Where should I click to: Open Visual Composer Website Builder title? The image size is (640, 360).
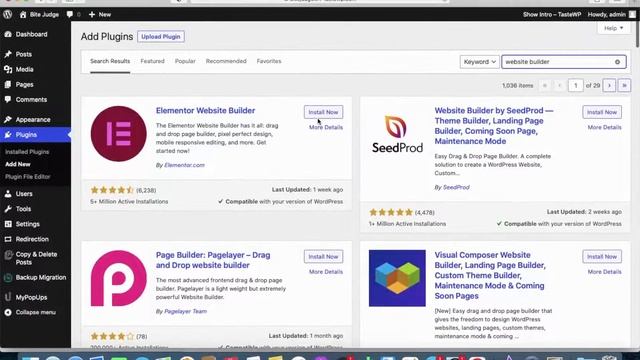pos(490,275)
